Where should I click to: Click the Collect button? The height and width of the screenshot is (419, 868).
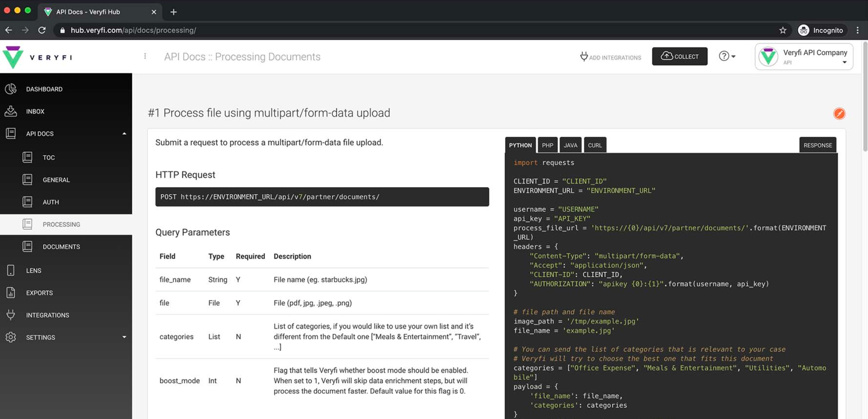tap(679, 56)
